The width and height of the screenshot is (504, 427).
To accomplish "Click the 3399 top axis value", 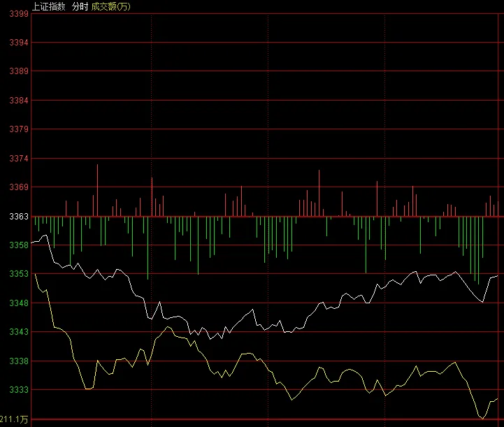I will 19,14.
